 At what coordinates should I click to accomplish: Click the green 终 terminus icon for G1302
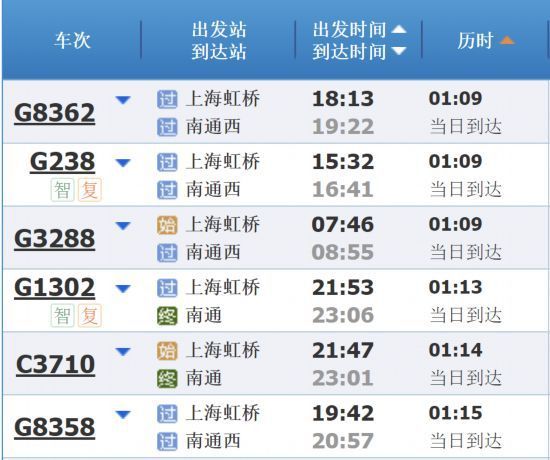167,315
